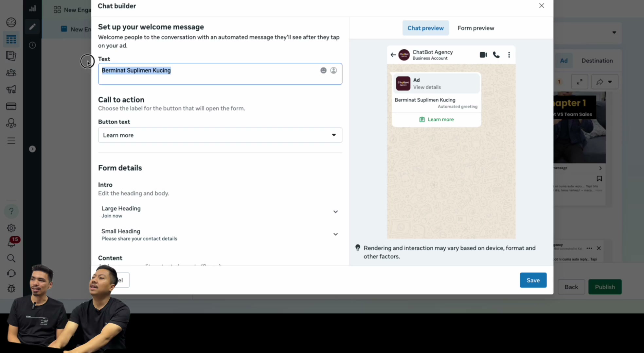Click the bug report icon in sidebar
The image size is (644, 353).
tap(11, 289)
